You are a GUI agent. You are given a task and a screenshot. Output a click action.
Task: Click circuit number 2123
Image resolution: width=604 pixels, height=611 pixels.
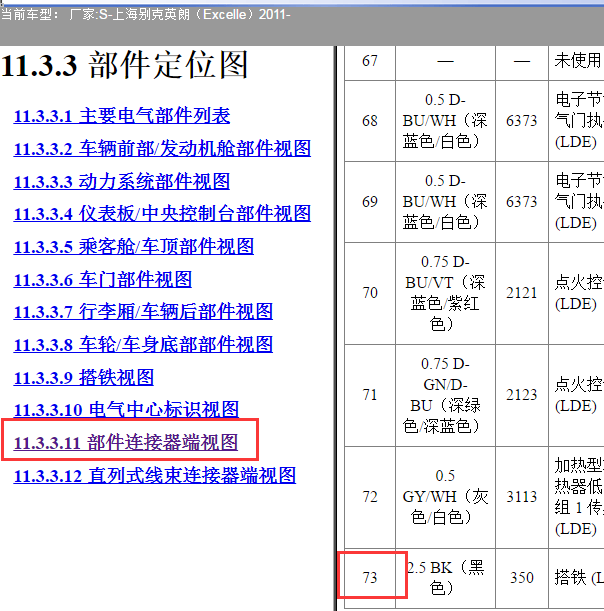point(522,395)
